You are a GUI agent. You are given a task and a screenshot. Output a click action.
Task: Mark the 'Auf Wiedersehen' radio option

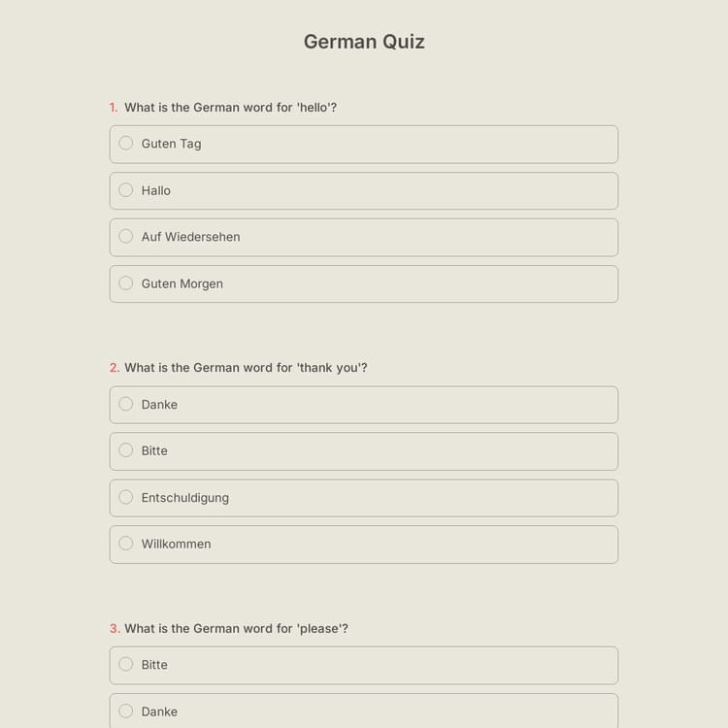[x=126, y=237]
